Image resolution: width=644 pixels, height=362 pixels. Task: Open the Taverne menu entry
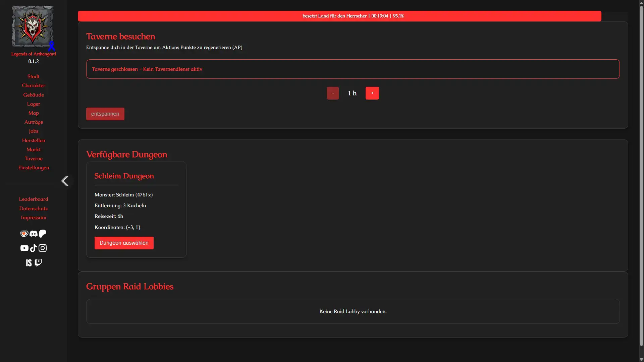point(33,158)
